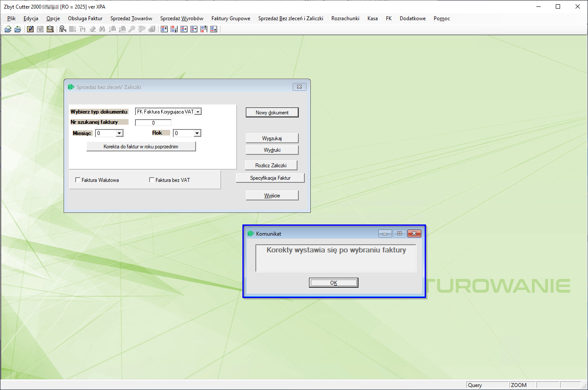588x390 pixels.
Task: Click the first open-folder toolbar icon
Action: (8, 29)
